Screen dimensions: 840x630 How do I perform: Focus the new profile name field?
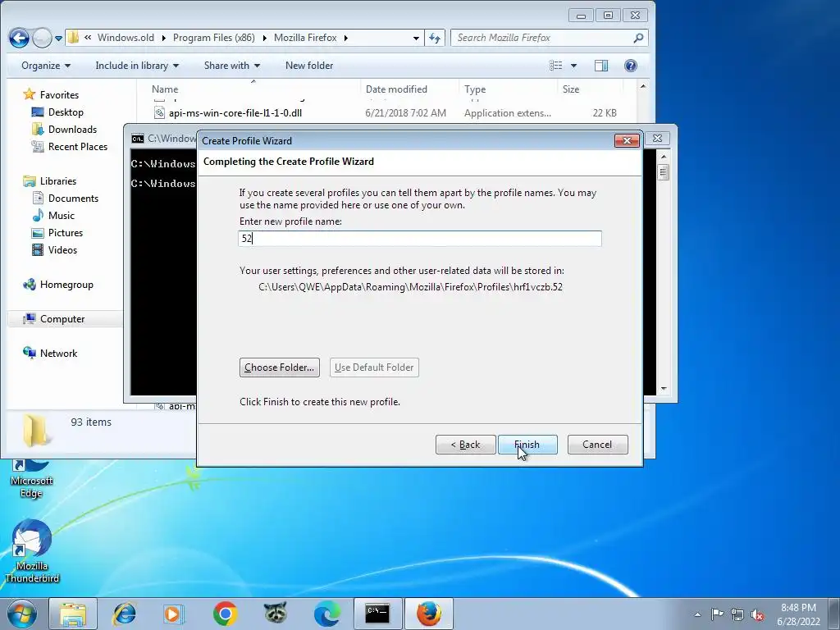420,239
